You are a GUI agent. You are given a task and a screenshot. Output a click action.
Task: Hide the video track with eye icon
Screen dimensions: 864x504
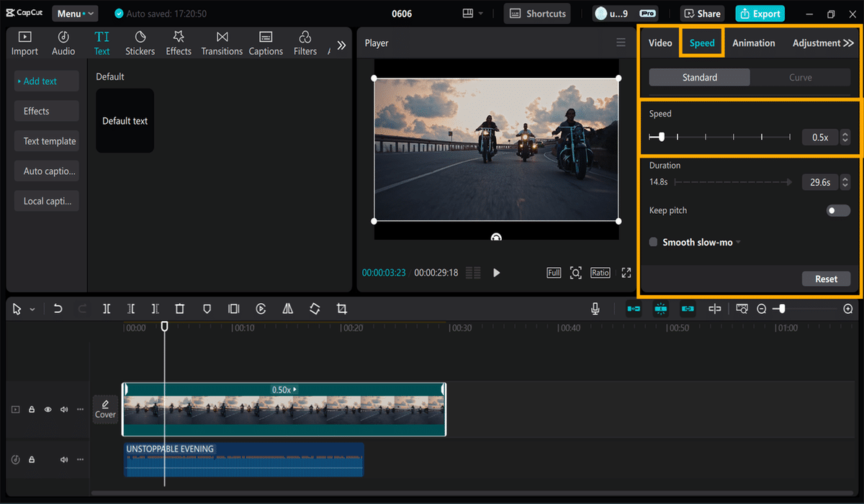48,409
